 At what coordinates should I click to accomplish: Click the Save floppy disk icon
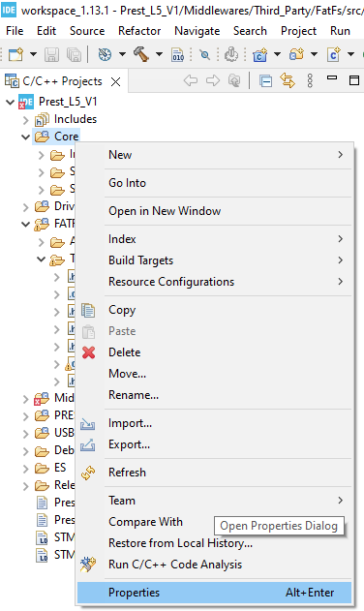(51, 54)
